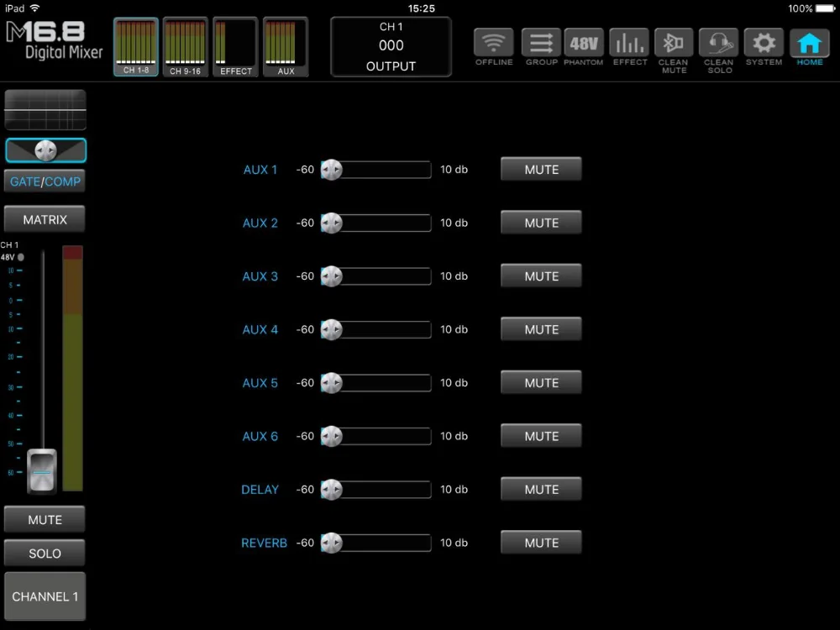Mute the AUX 5 send
Image resolution: width=840 pixels, height=630 pixels.
pos(541,382)
